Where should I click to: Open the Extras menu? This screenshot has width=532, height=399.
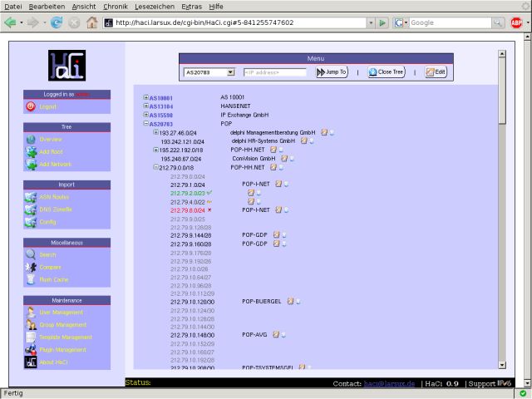tap(191, 7)
